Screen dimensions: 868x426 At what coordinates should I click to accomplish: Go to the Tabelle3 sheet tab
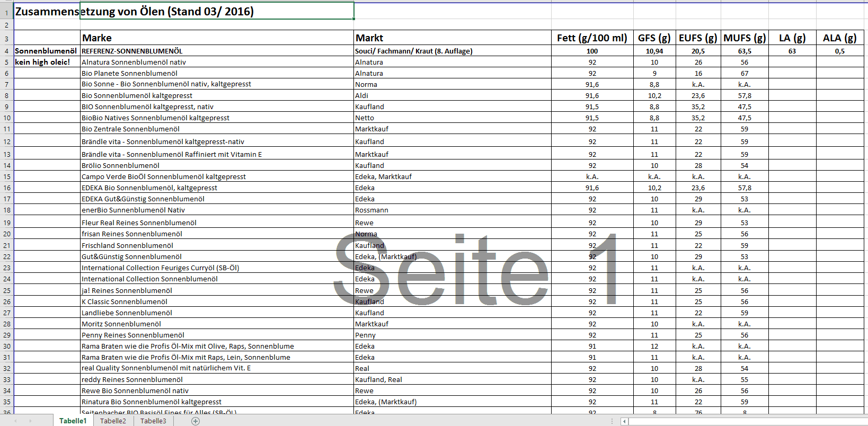pyautogui.click(x=153, y=421)
